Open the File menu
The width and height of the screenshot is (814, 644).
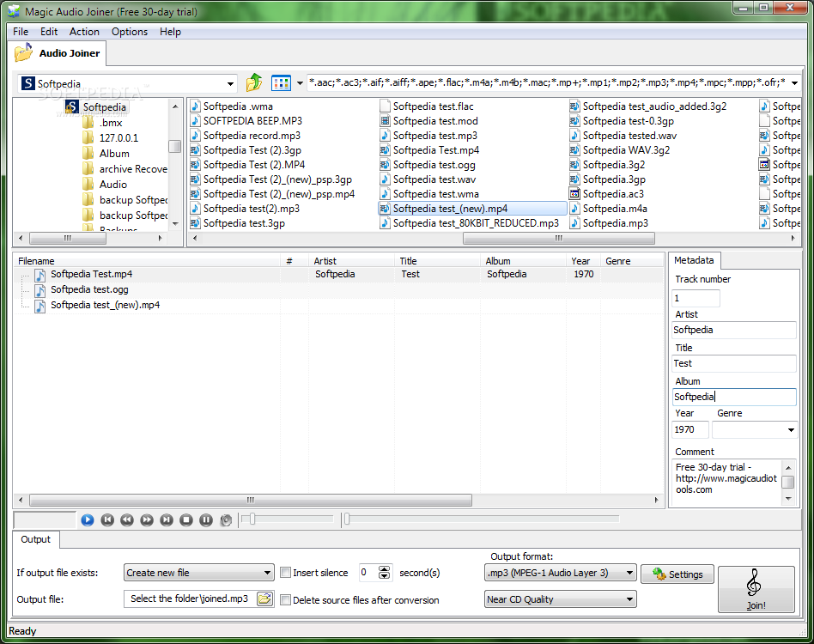coord(21,32)
